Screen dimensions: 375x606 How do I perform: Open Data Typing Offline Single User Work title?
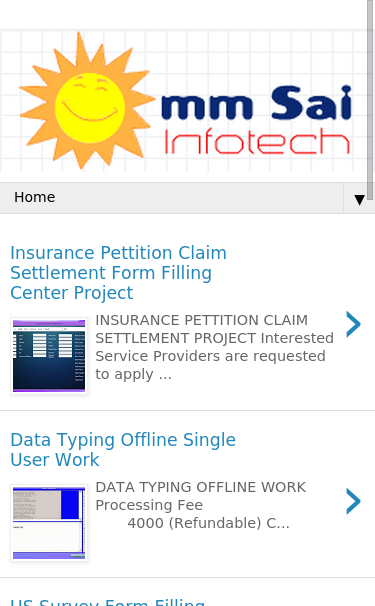123,450
